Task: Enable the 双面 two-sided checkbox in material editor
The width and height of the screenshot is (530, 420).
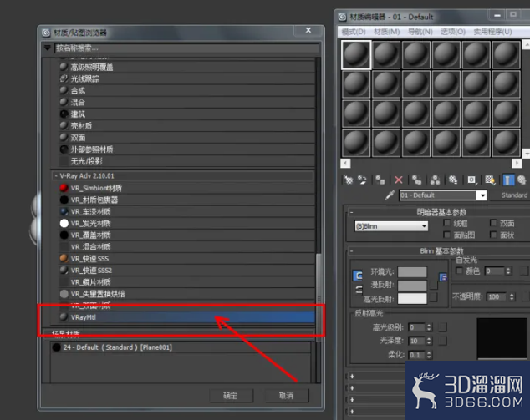Action: point(493,223)
